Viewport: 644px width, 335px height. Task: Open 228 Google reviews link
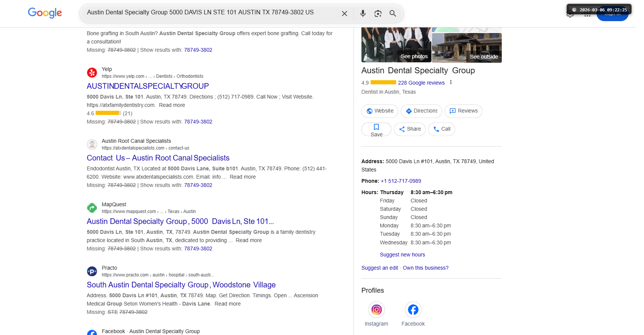(x=421, y=83)
